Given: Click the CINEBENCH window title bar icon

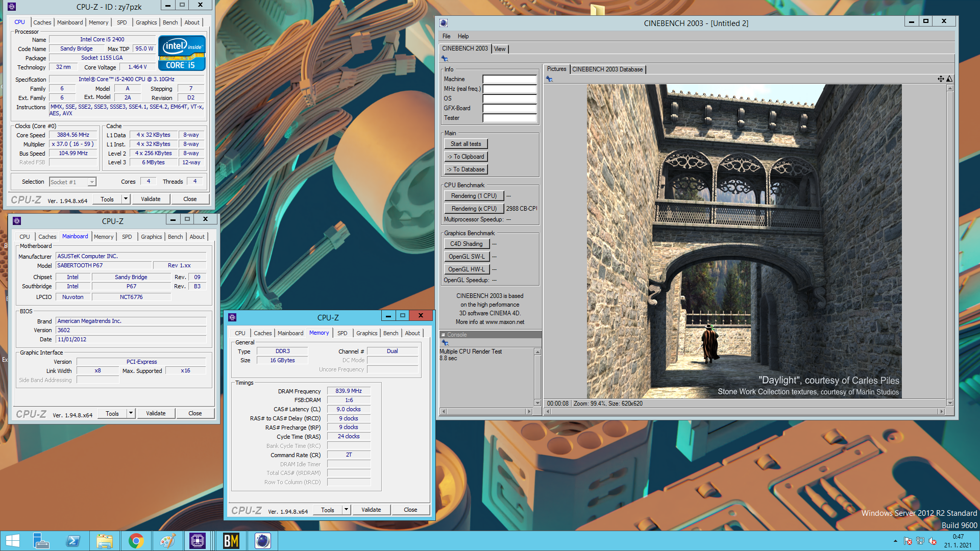Looking at the screenshot, I should tap(444, 23).
